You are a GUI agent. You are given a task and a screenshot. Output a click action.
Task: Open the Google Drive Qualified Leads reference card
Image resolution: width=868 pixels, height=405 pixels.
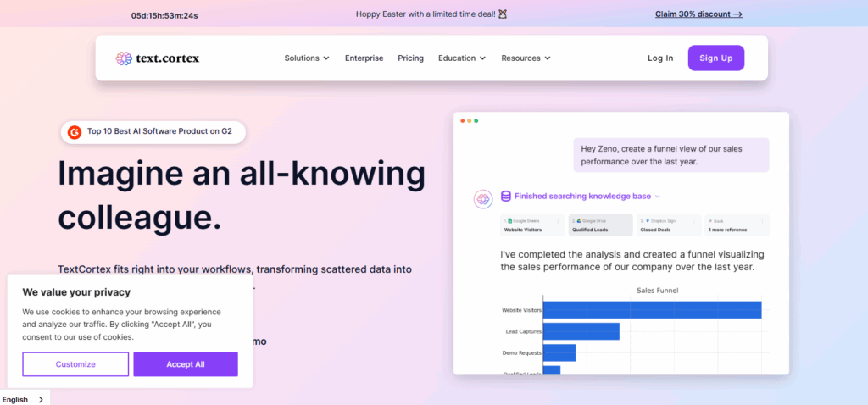(x=600, y=225)
